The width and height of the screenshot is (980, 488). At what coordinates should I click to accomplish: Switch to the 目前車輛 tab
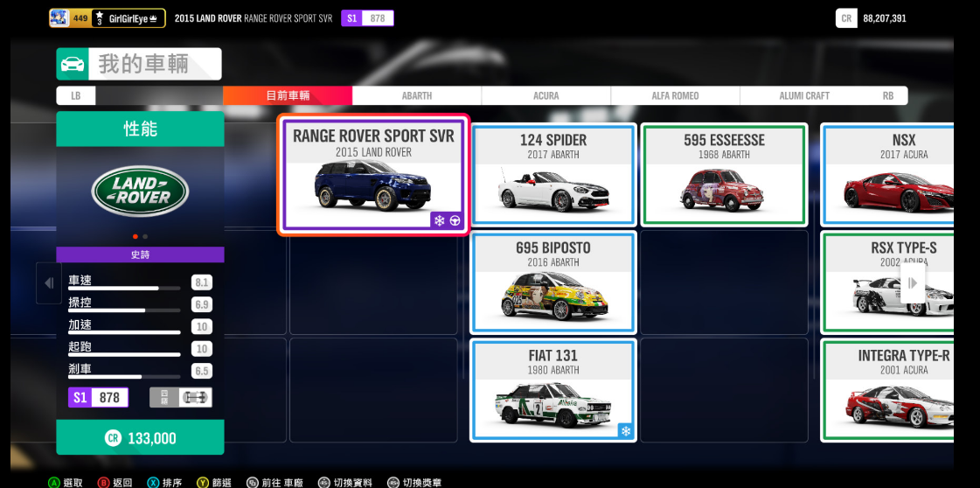(288, 95)
